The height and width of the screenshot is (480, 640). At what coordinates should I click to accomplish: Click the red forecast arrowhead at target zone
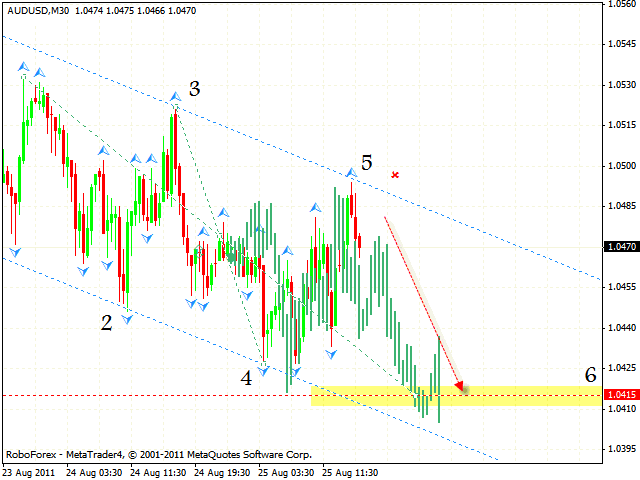460,386
